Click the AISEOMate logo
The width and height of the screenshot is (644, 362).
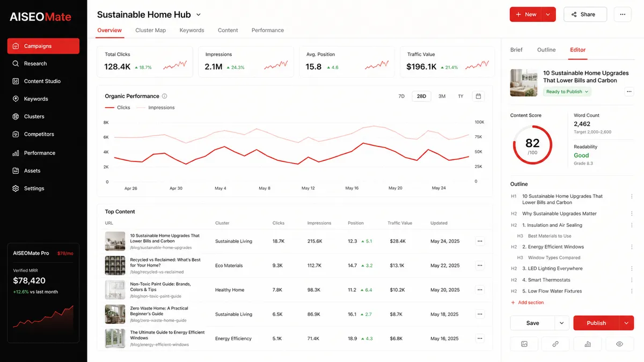[40, 17]
